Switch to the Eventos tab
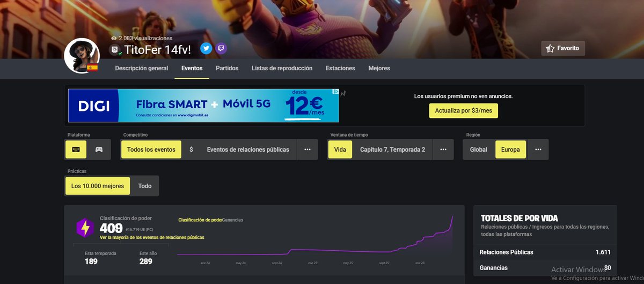 (192, 69)
